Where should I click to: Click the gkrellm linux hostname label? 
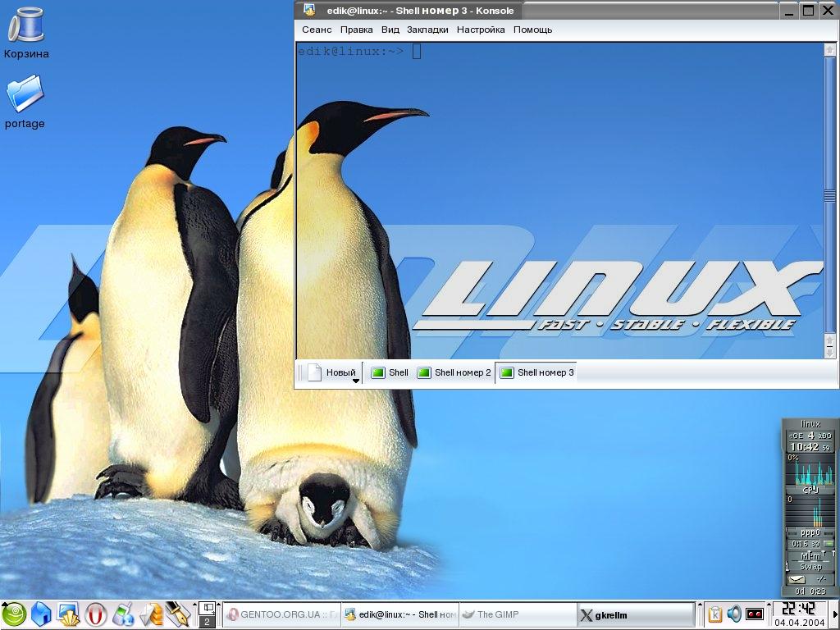tap(810, 424)
